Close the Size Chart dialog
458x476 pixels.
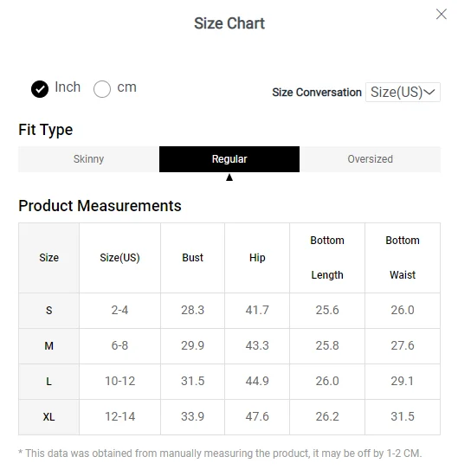point(441,14)
